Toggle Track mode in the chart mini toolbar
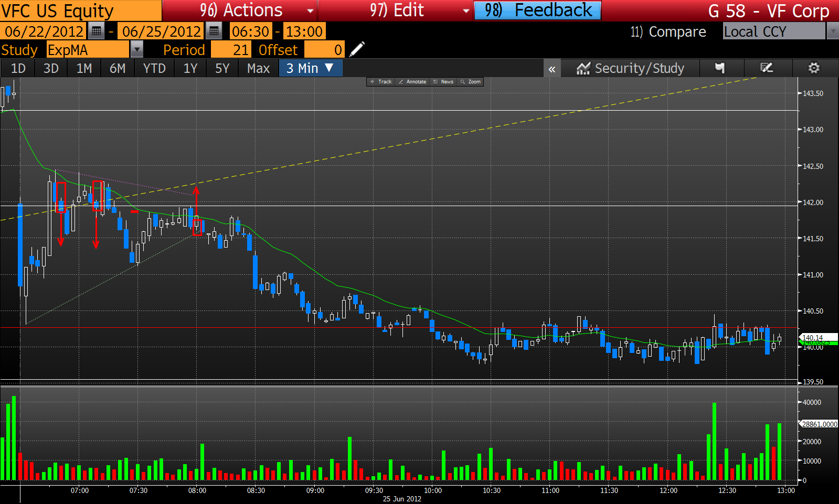The height and width of the screenshot is (504, 839). [x=381, y=82]
